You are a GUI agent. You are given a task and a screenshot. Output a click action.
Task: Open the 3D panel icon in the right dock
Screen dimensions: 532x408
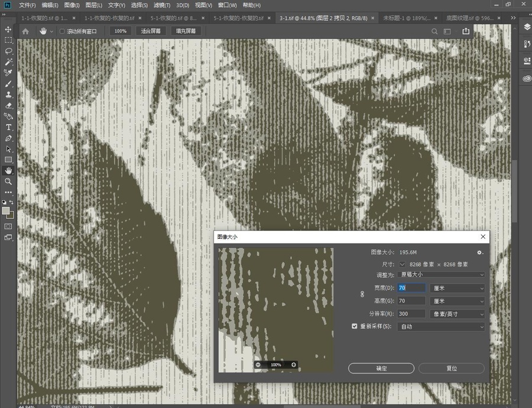point(527,61)
